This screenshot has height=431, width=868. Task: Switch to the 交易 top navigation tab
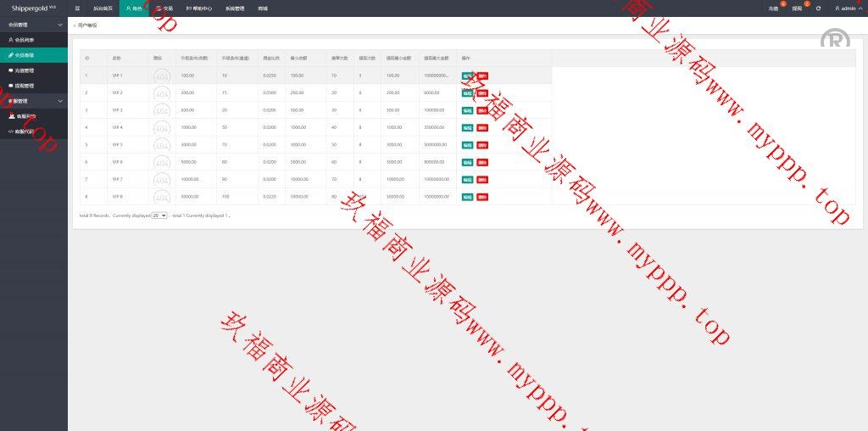click(165, 8)
